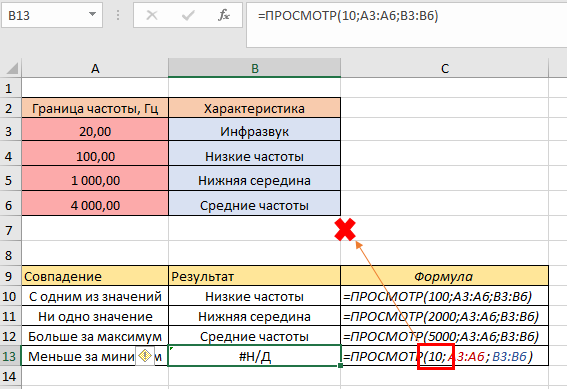The height and width of the screenshot is (389, 567).
Task: Click the fill handle of cell B13
Action: 340,366
